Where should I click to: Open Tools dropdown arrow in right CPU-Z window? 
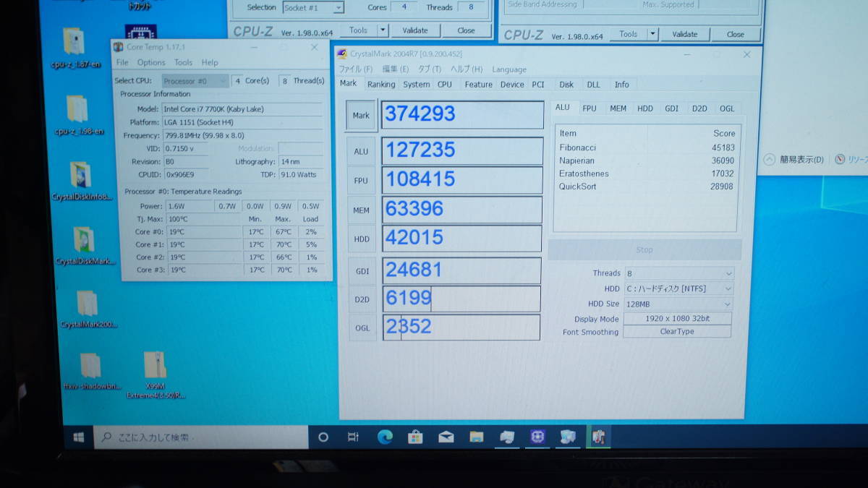(x=653, y=34)
